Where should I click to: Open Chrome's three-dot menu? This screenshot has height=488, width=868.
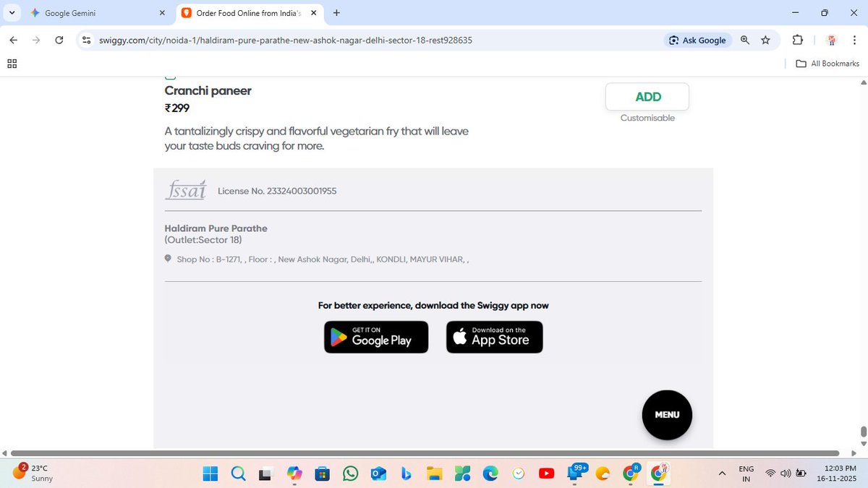click(854, 40)
